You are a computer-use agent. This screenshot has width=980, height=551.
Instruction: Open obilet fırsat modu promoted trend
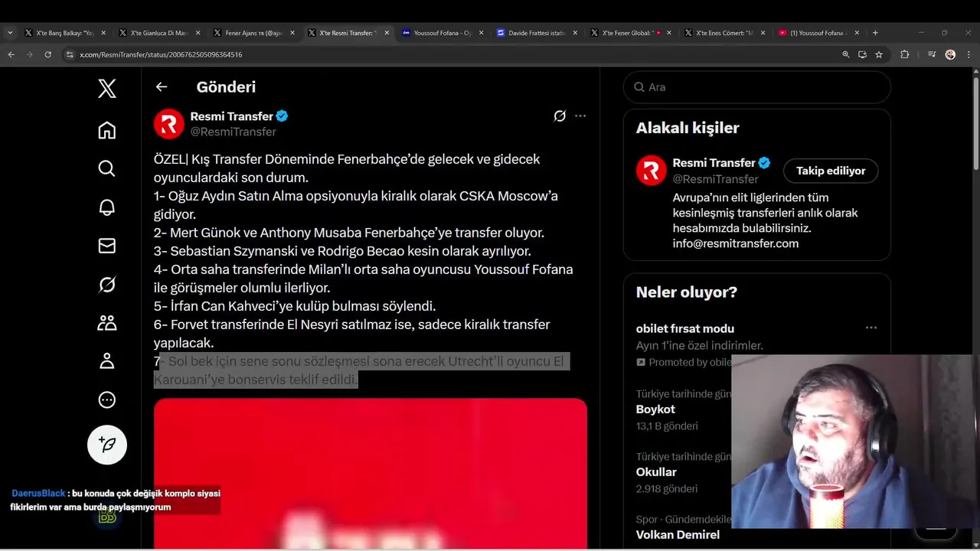point(685,328)
